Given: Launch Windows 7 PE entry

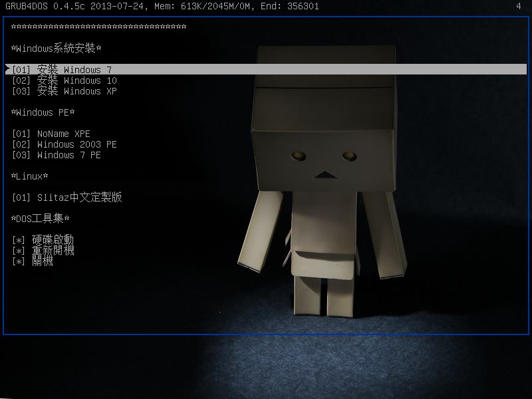Looking at the screenshot, I should click(x=57, y=155).
